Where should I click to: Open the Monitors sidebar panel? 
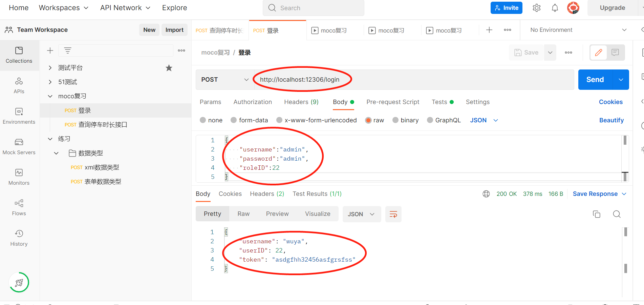(19, 177)
